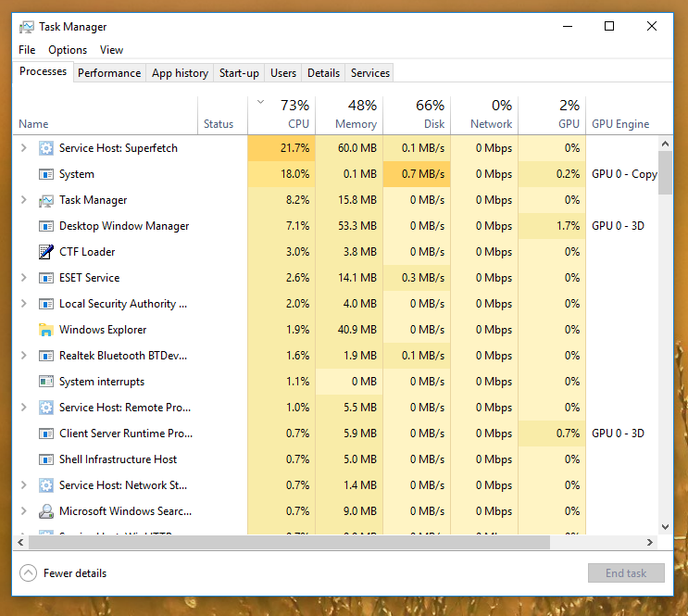Sort by the 66% Disk column header
Viewport: 688px width, 616px height.
click(417, 116)
